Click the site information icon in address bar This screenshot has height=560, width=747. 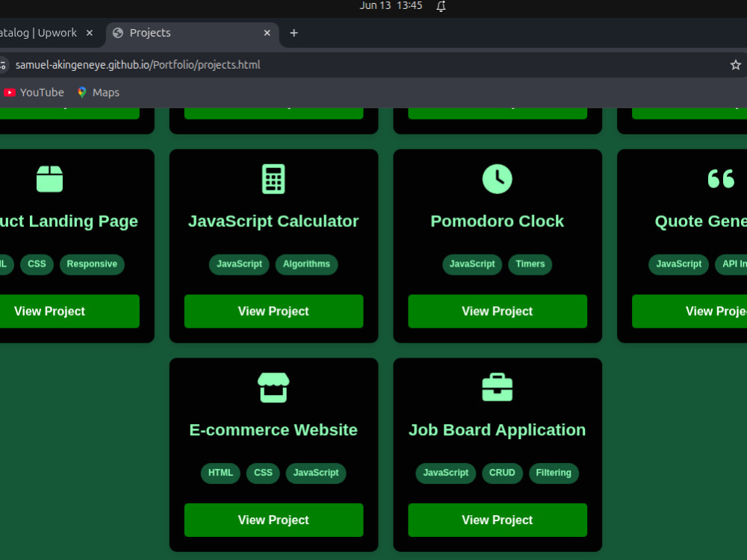(3, 65)
